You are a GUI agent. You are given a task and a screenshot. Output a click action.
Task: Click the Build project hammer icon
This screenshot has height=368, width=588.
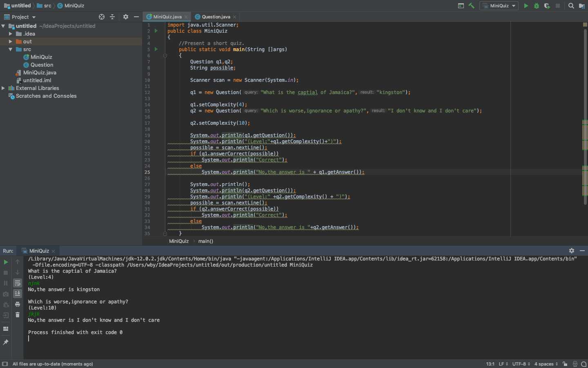(x=472, y=6)
